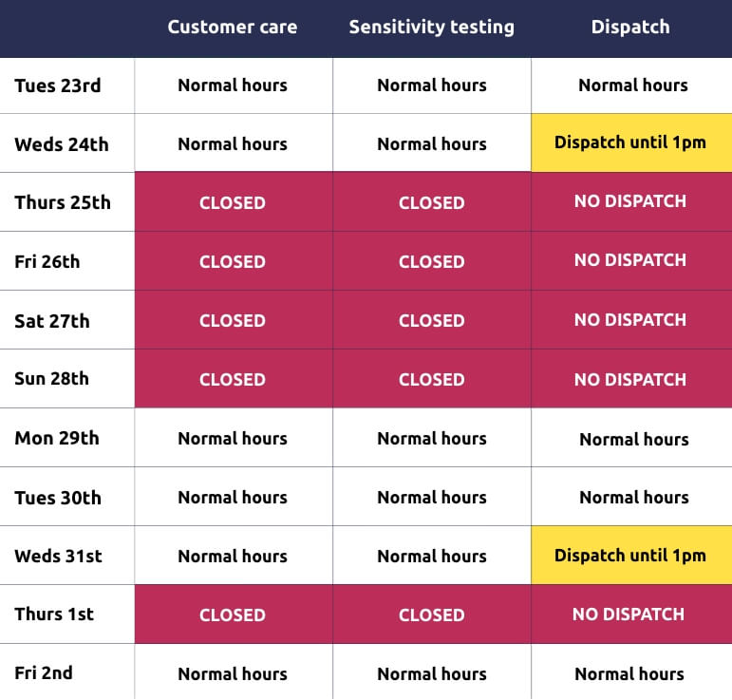Select the Tues 23rd row label
This screenshot has height=700, width=732.
[58, 85]
